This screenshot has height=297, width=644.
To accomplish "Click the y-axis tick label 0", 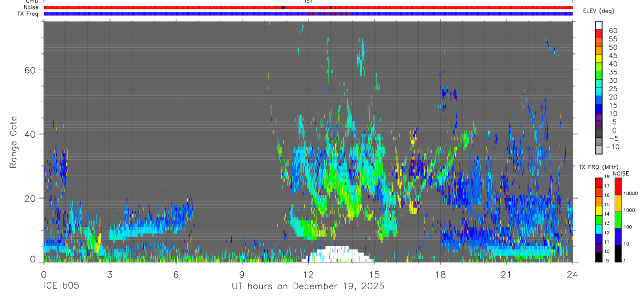I will (x=34, y=259).
